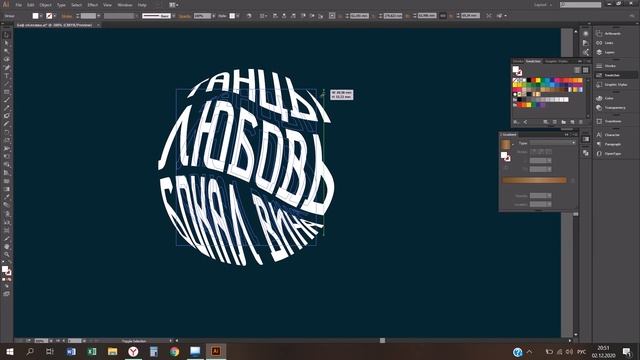The width and height of the screenshot is (640, 360).
Task: Open the Edit menu
Action: (31, 5)
